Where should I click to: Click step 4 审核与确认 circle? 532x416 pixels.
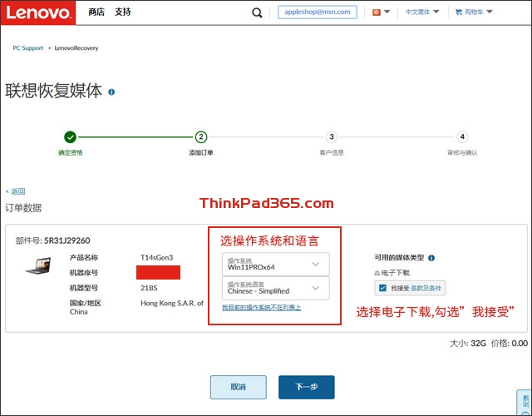pyautogui.click(x=462, y=136)
